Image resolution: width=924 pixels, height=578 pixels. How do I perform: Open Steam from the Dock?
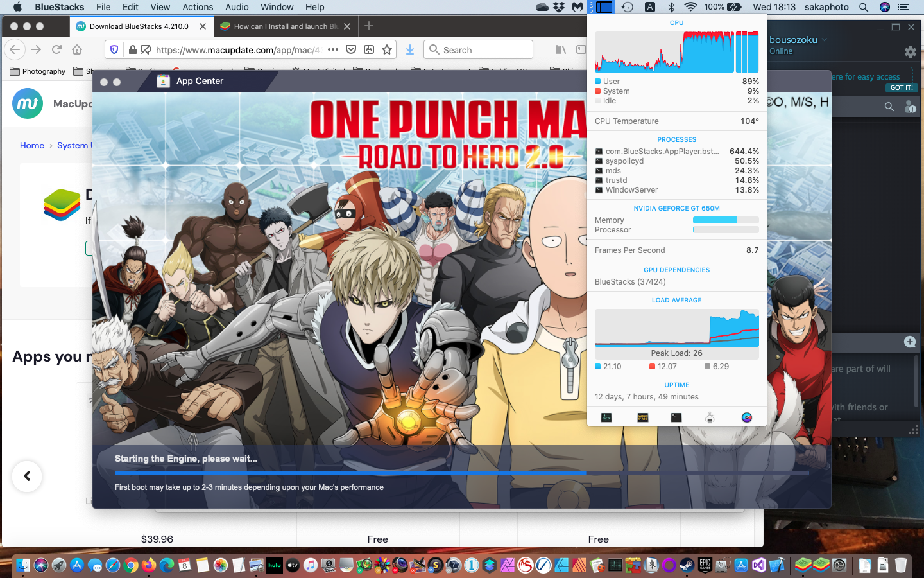[687, 565]
